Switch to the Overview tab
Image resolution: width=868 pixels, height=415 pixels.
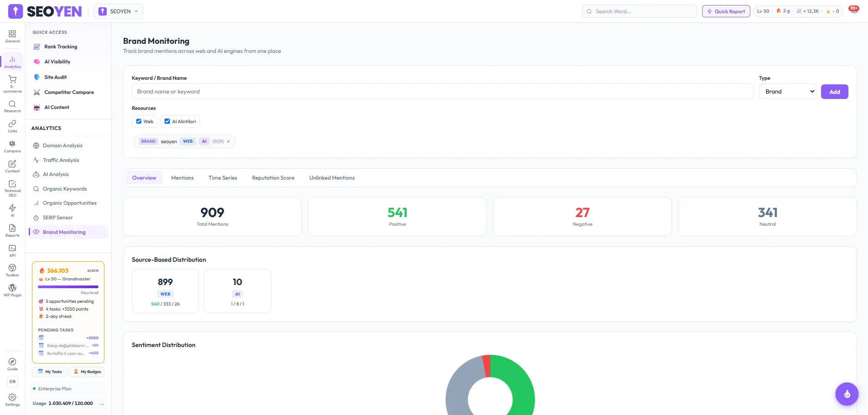point(144,178)
